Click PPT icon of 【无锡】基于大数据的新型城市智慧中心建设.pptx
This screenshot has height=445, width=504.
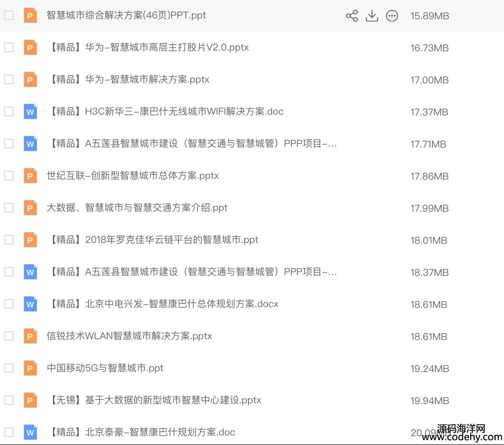point(30,400)
